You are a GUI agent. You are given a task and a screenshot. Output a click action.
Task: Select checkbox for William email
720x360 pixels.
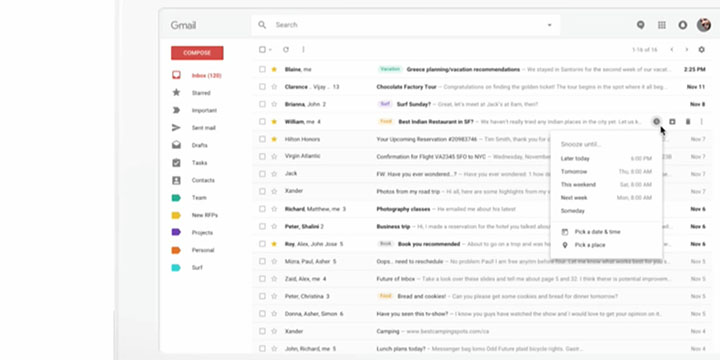click(x=262, y=122)
